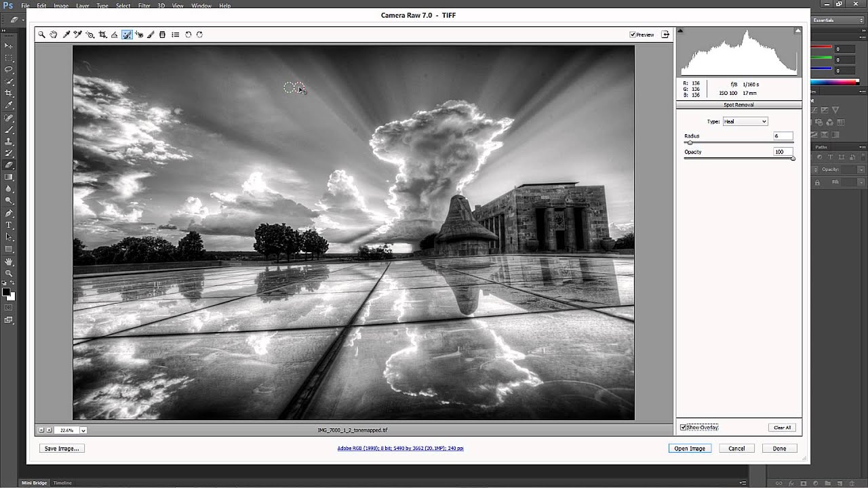Viewport: 868px width, 488px height.
Task: Click the Opacity value field in Spot Removal
Action: (x=783, y=152)
